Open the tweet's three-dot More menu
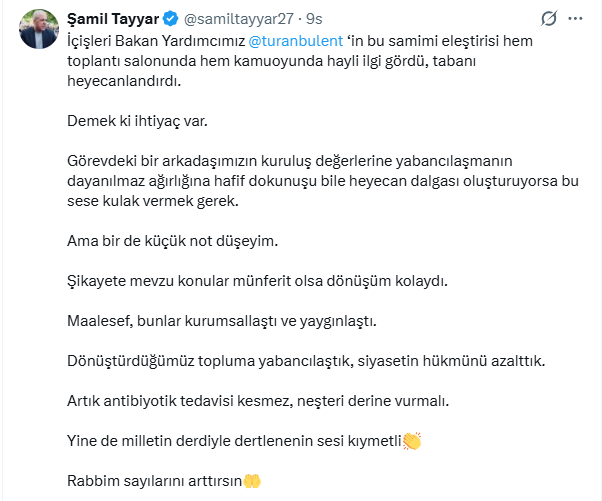 point(575,19)
